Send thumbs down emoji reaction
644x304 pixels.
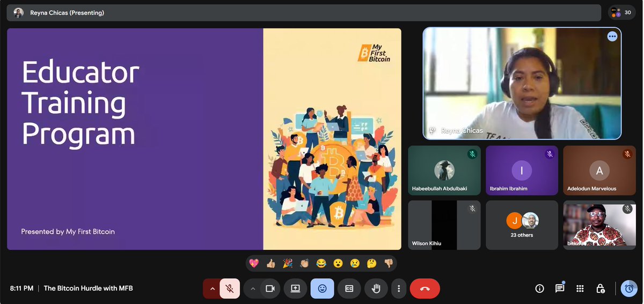tap(389, 263)
